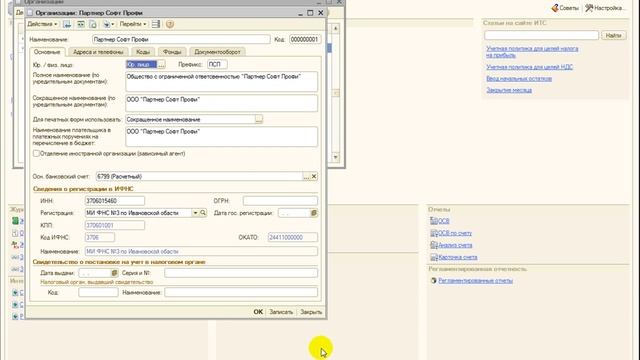This screenshot has height=360, width=640.
Task: Click scroll-up arrow in background Организации window
Action: tap(336, 29)
